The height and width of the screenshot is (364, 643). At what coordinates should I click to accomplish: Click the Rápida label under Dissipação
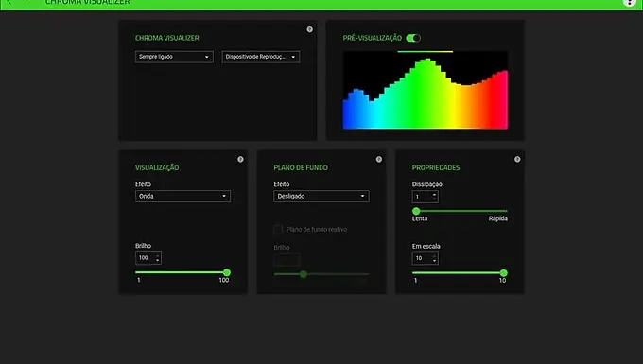tap(497, 218)
